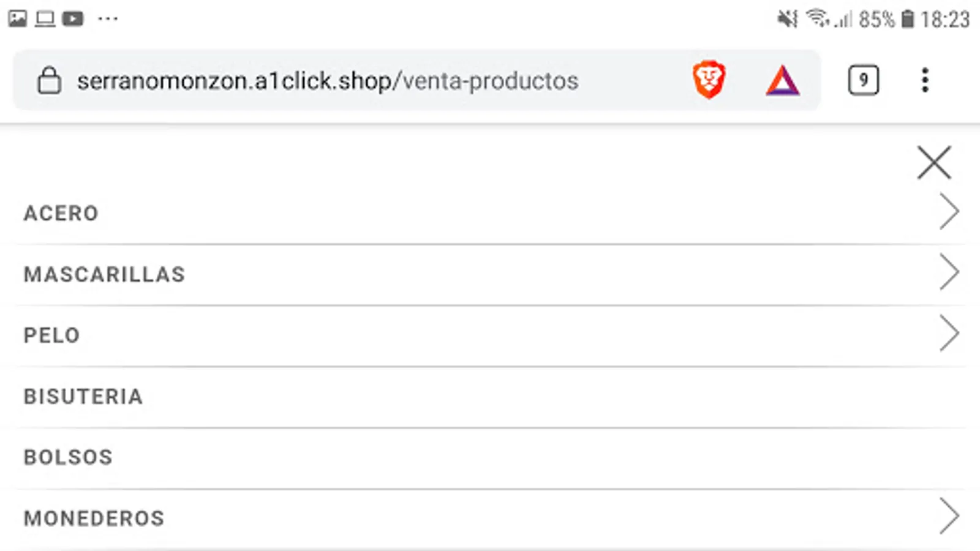This screenshot has width=980, height=551.
Task: Expand the PELO category chevron
Action: [x=949, y=334]
